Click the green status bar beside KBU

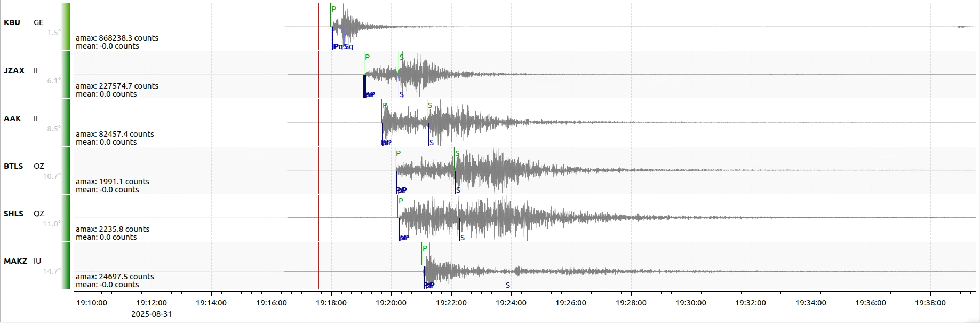66,27
